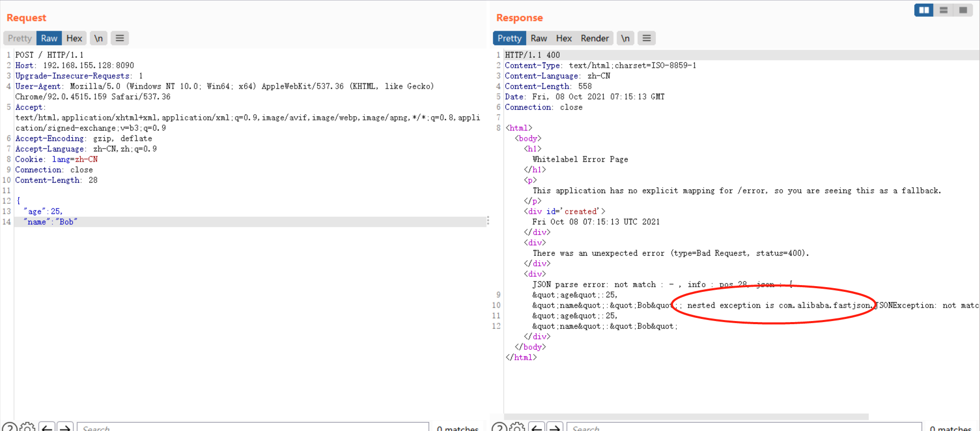Switch Request view to Pretty tab
This screenshot has height=431, width=980.
pos(20,38)
